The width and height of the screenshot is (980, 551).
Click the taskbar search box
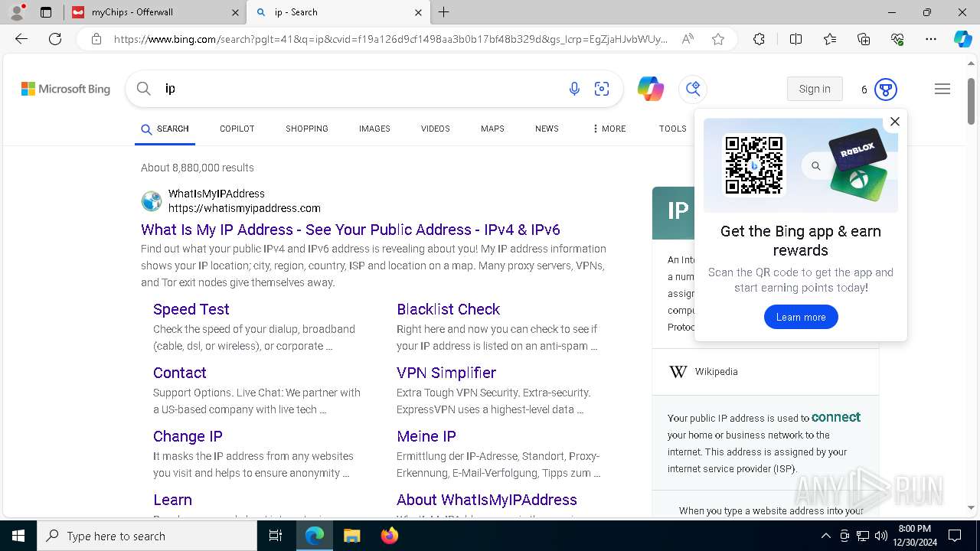click(x=147, y=536)
